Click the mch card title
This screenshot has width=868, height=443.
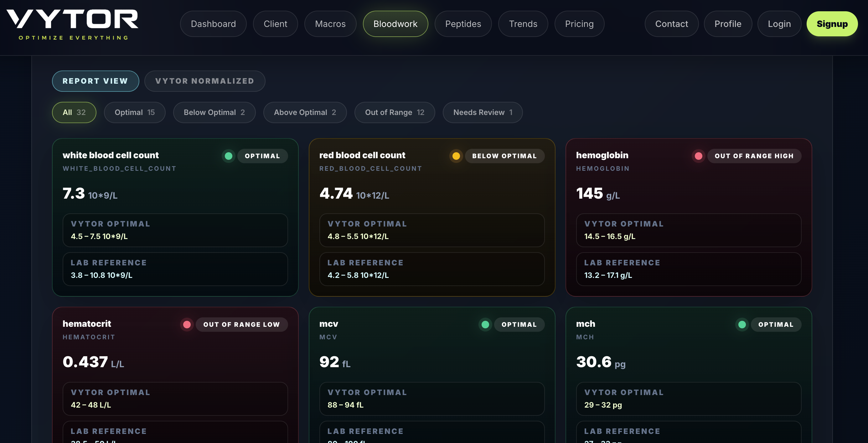point(586,324)
